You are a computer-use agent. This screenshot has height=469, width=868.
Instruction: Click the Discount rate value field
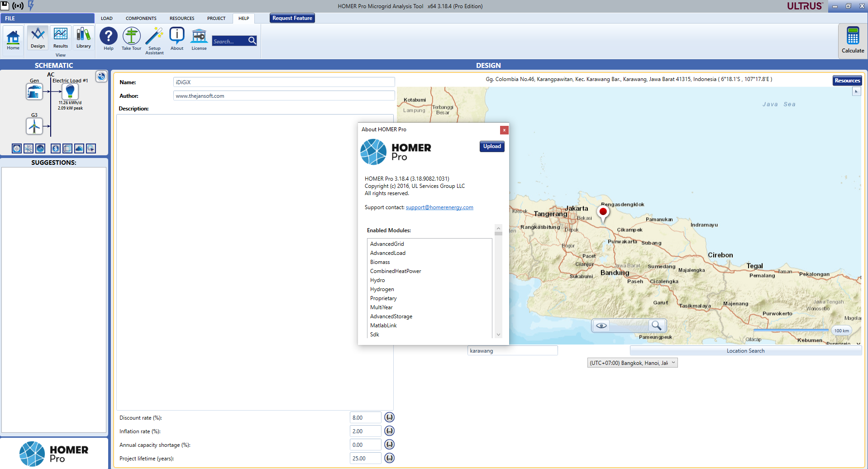(x=366, y=417)
